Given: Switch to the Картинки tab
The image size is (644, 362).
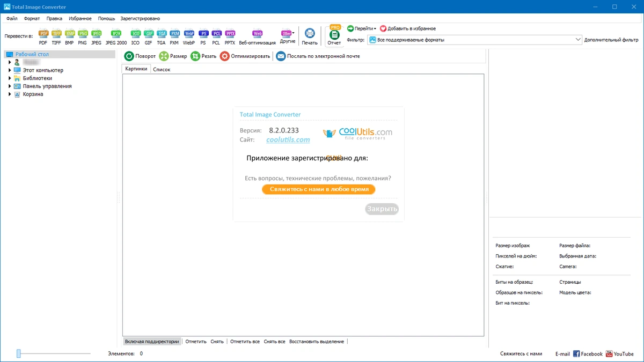Looking at the screenshot, I should [x=136, y=69].
